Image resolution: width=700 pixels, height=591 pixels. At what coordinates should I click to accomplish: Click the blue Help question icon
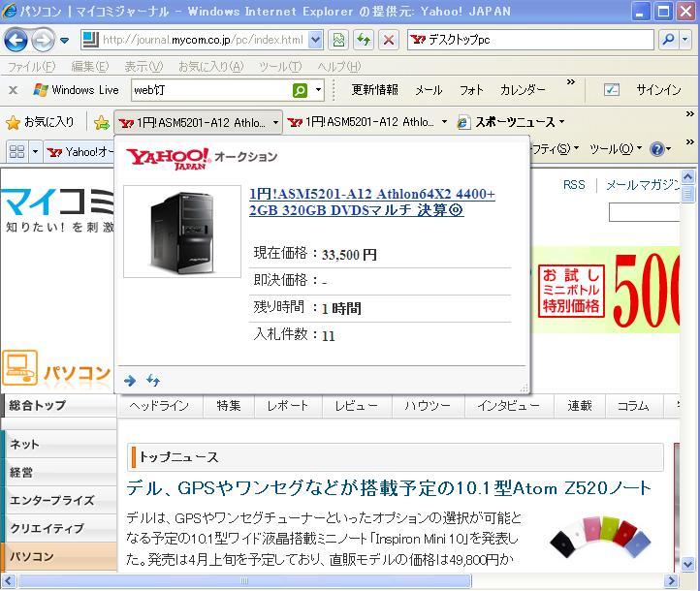[656, 149]
